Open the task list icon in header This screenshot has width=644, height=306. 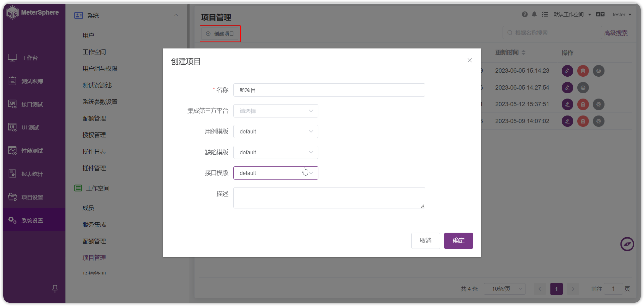pyautogui.click(x=545, y=14)
